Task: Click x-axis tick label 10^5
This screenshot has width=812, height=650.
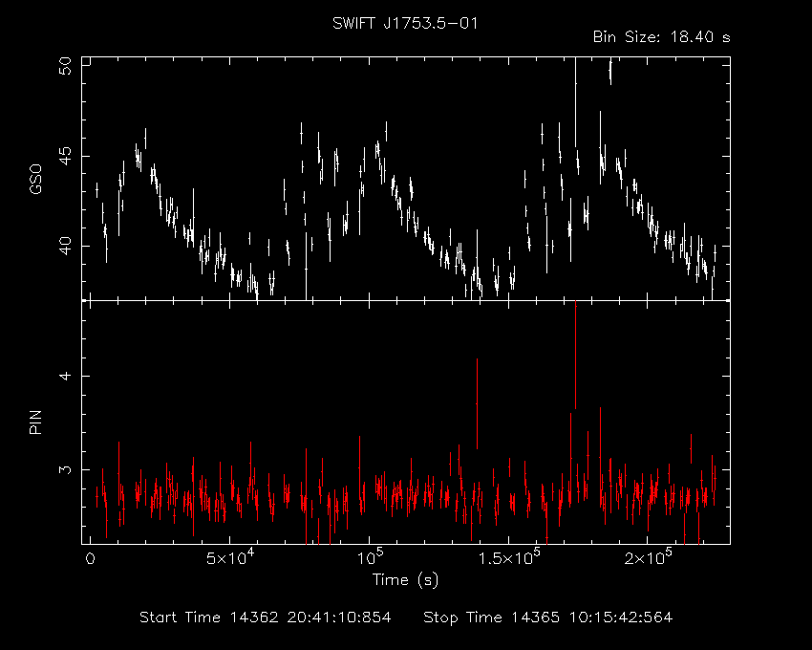Action: (370, 557)
